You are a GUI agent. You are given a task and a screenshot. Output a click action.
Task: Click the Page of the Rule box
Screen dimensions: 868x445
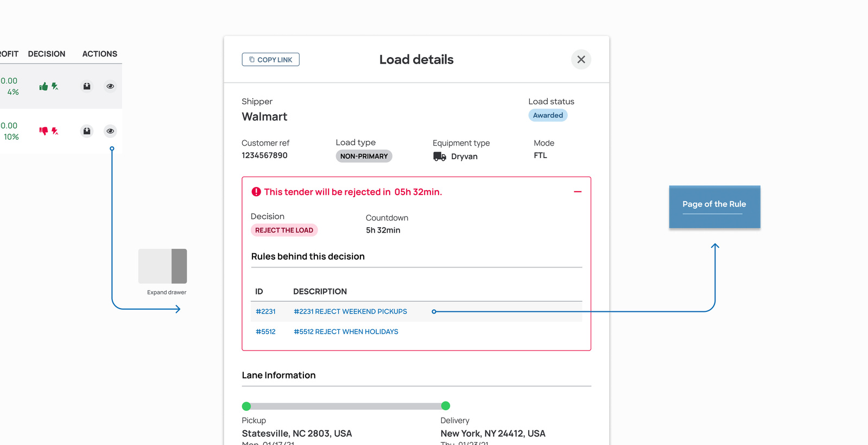tap(714, 207)
